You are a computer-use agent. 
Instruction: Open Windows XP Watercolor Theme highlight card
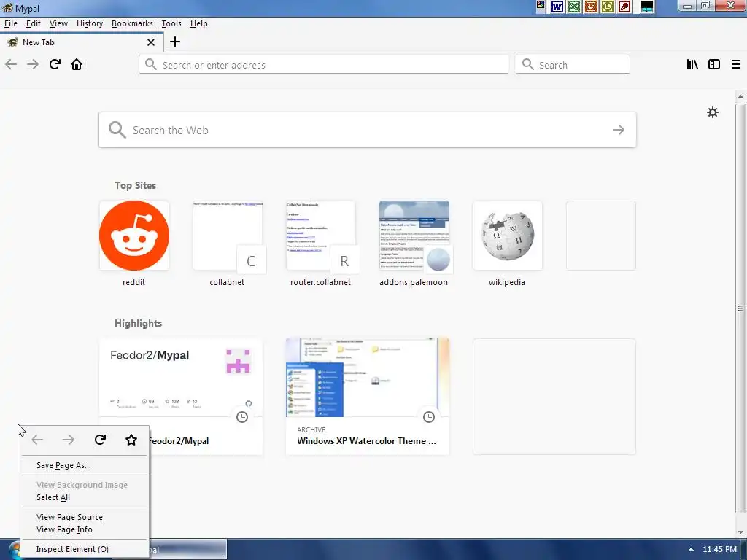[x=368, y=397]
